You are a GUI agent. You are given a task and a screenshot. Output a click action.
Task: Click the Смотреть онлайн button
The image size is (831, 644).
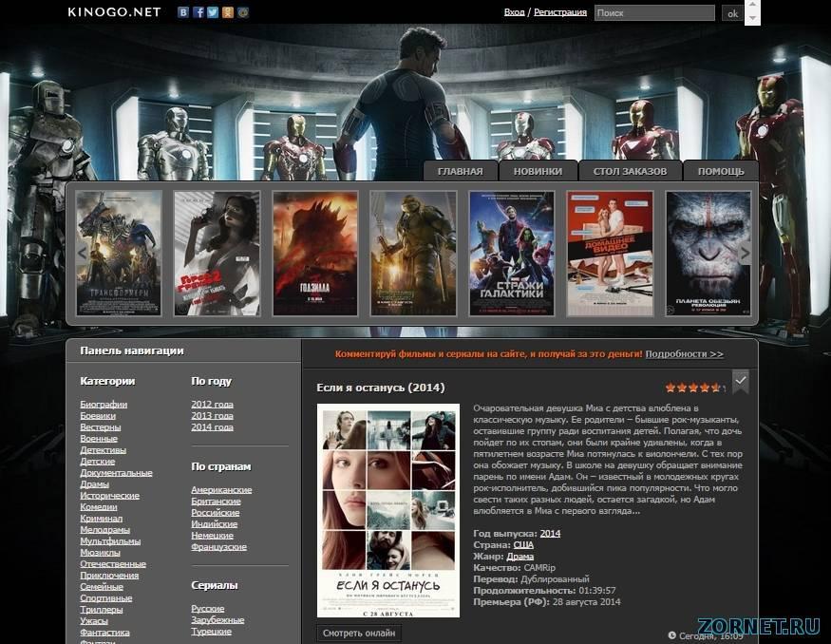point(359,634)
